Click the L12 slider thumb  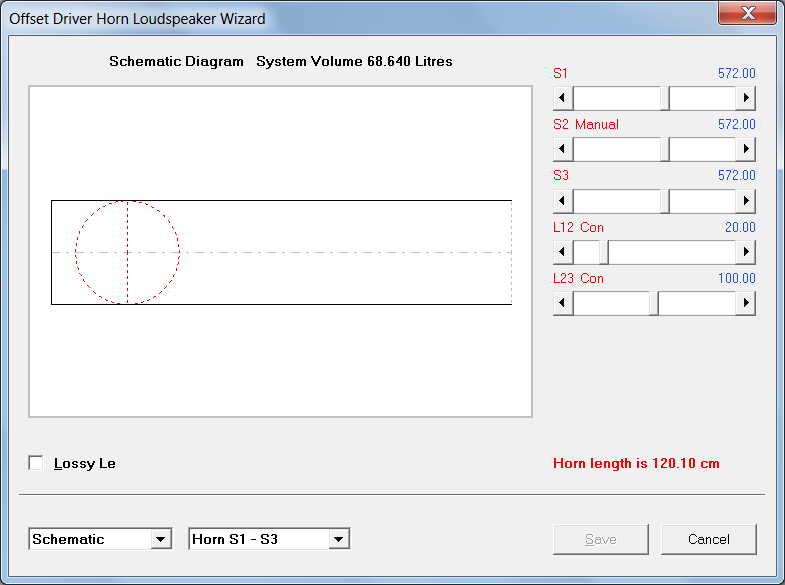604,252
